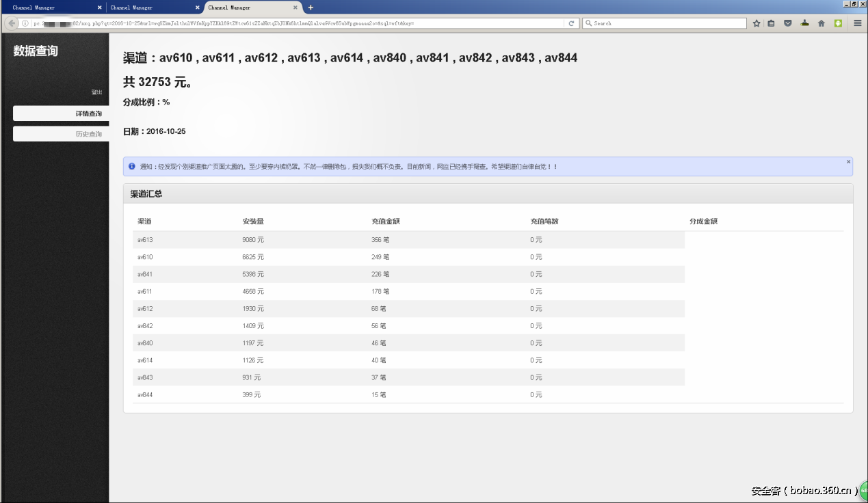Close the first Channel Manager tab
This screenshot has width=868, height=503.
pos(100,8)
